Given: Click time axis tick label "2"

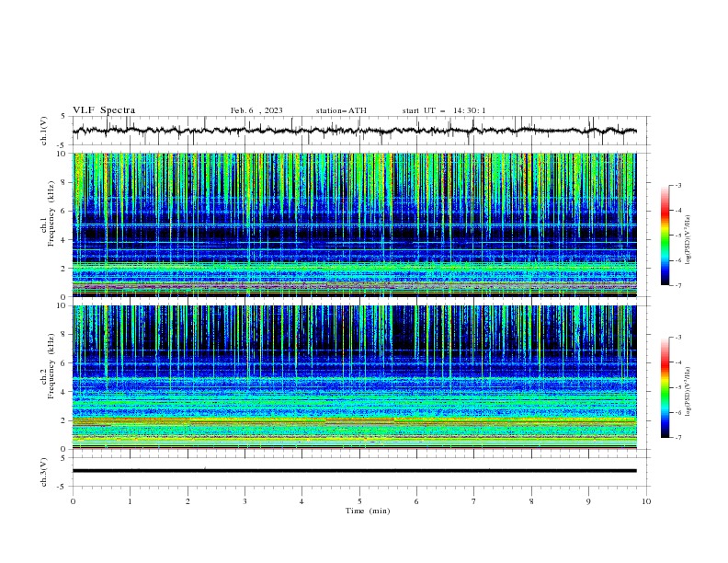Looking at the screenshot, I should pos(188,501).
